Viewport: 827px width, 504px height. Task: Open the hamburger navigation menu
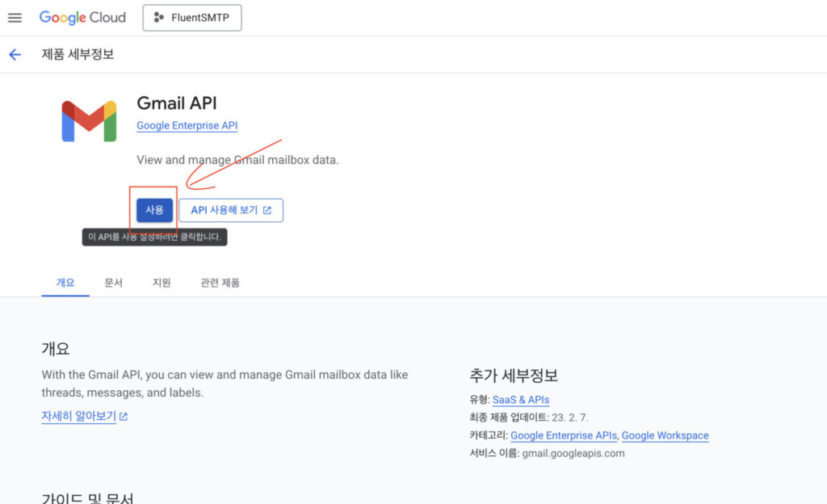pos(15,18)
